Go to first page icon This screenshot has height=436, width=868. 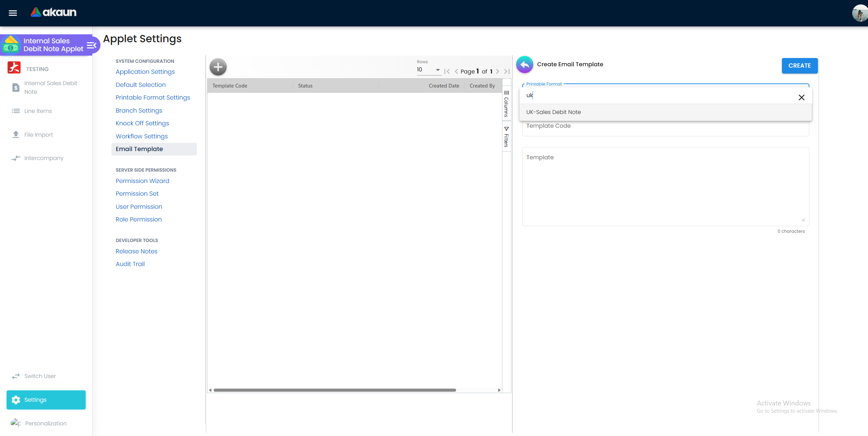coord(447,71)
